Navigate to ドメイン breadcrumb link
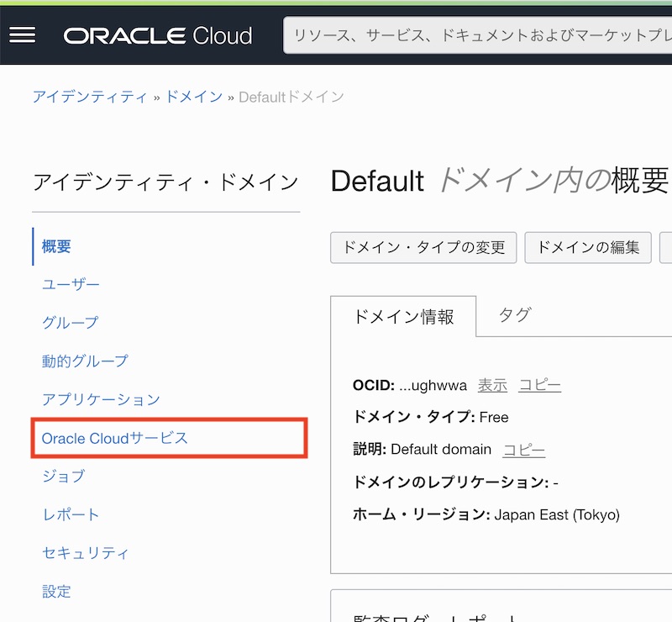Viewport: 672px width, 622px height. (x=193, y=97)
